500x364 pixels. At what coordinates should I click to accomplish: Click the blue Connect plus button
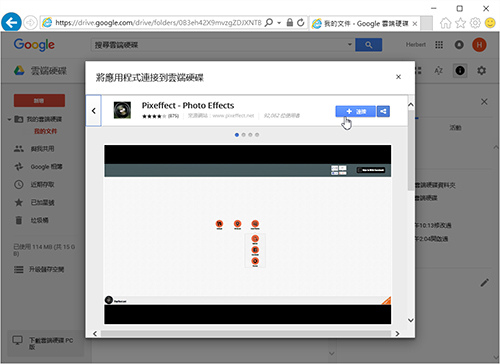click(355, 111)
